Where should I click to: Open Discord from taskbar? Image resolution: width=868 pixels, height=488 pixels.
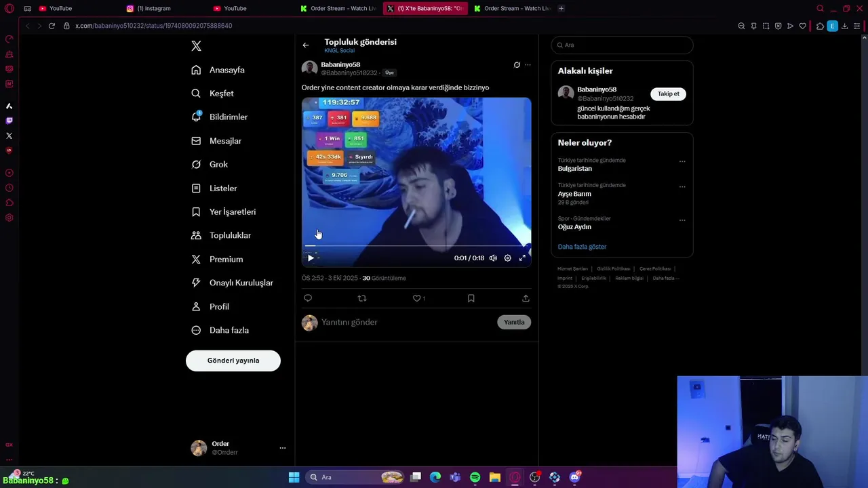[x=574, y=477]
